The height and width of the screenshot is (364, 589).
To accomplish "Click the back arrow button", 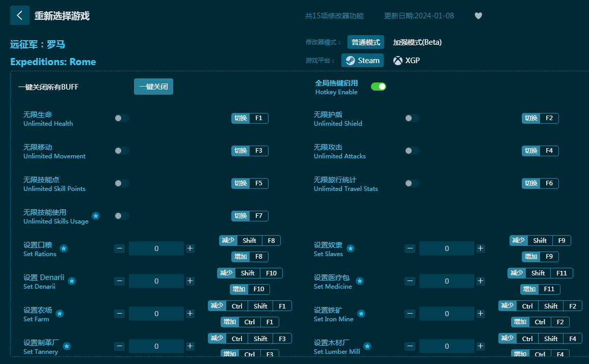I will (19, 15).
